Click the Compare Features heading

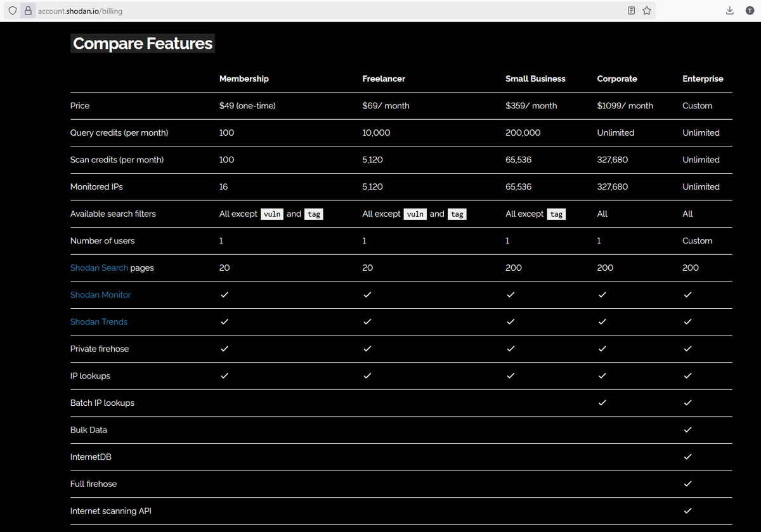pyautogui.click(x=143, y=43)
